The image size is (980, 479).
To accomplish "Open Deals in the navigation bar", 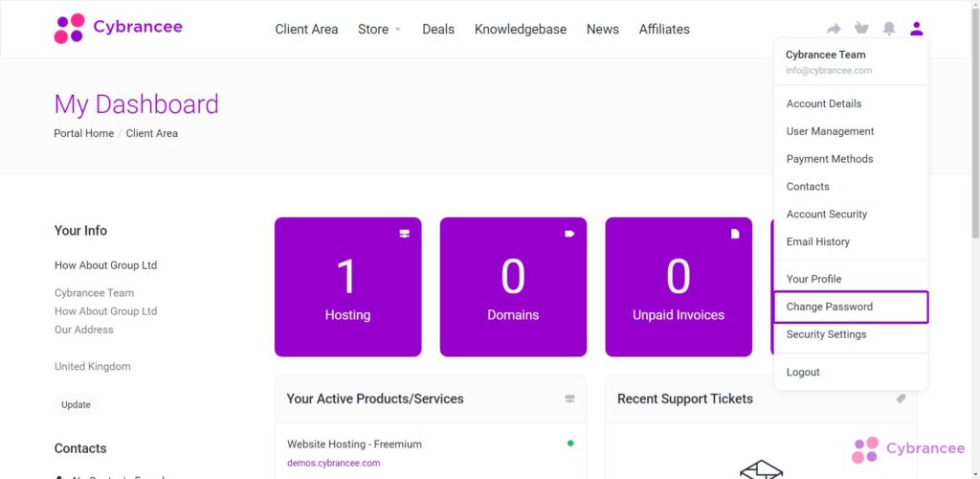I will 438,30.
